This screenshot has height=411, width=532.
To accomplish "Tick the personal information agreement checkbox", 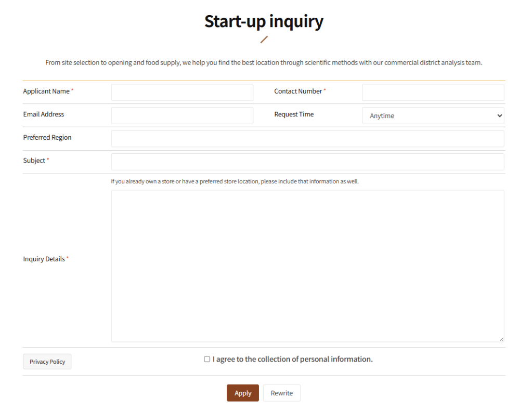I will [x=207, y=359].
